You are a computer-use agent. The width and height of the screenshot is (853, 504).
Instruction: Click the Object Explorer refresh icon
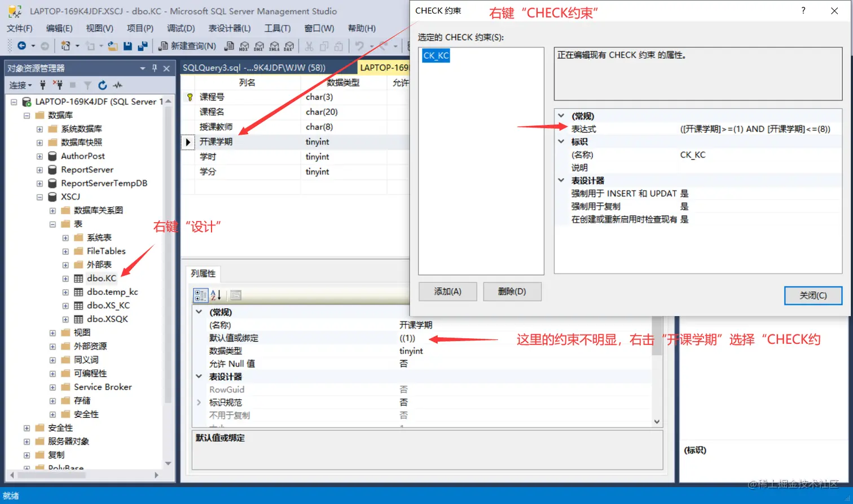pos(102,85)
